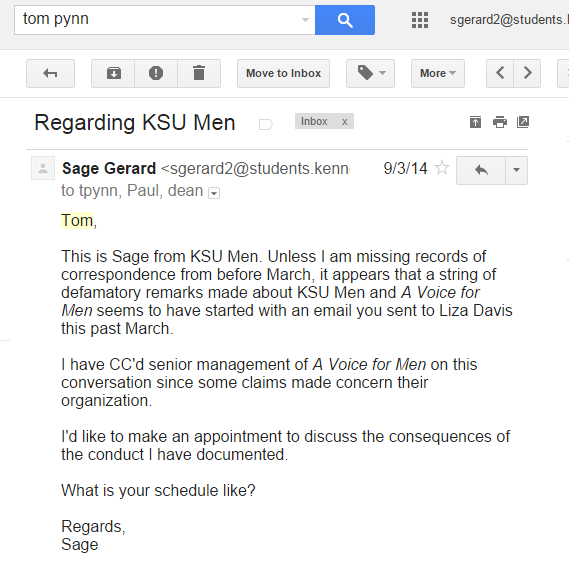Report this email as spam
569x569 pixels.
point(156,73)
